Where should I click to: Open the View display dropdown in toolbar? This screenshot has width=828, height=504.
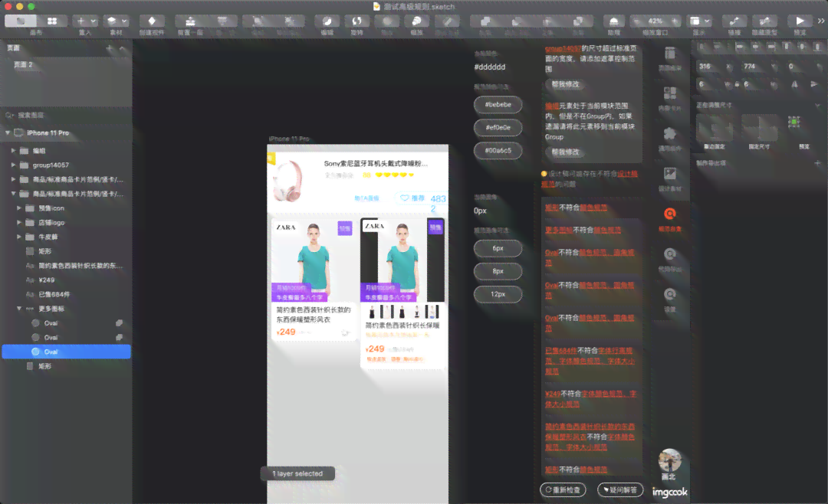[x=699, y=21]
